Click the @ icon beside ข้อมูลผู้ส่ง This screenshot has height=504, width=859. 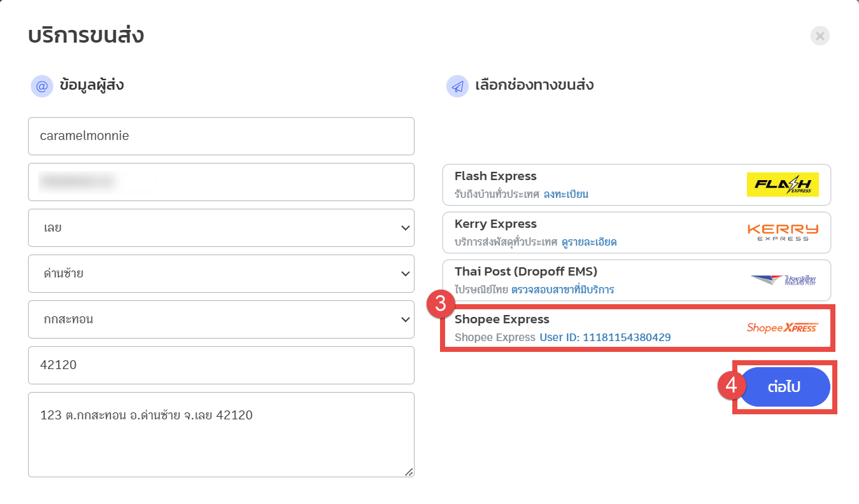pos(41,87)
